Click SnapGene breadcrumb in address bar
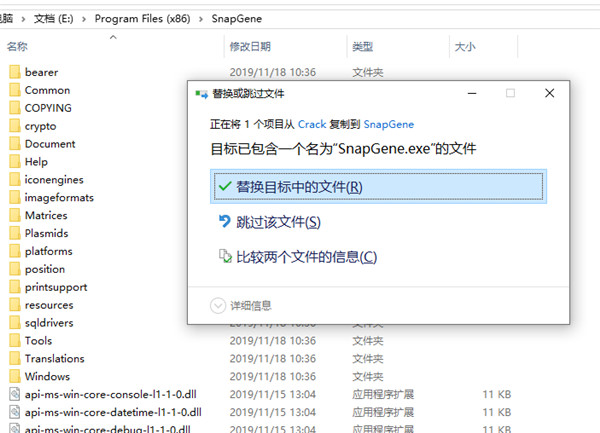This screenshot has height=433, width=600. [237, 18]
